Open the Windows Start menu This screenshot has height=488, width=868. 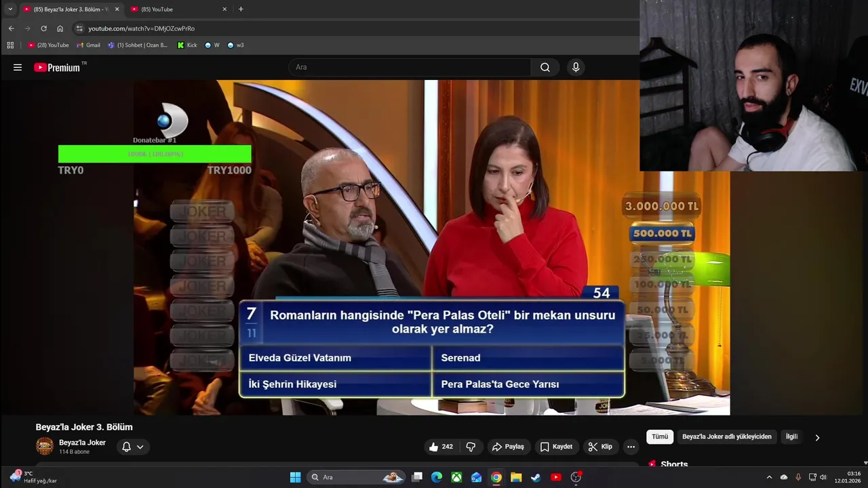click(x=296, y=477)
